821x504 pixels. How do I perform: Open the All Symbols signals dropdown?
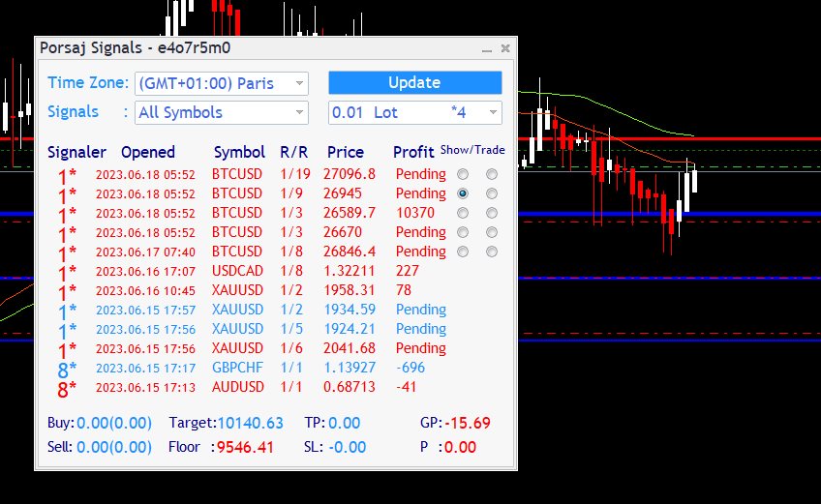coord(222,112)
